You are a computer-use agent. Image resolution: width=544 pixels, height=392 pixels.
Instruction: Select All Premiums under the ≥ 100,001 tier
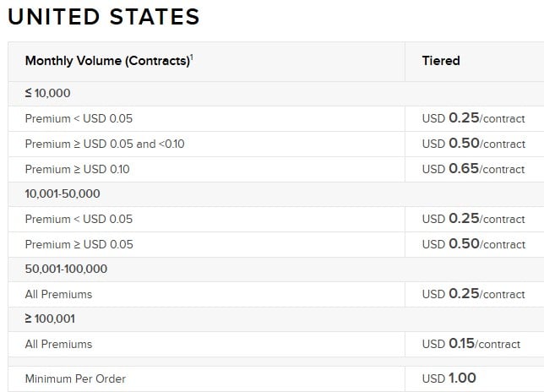point(58,344)
